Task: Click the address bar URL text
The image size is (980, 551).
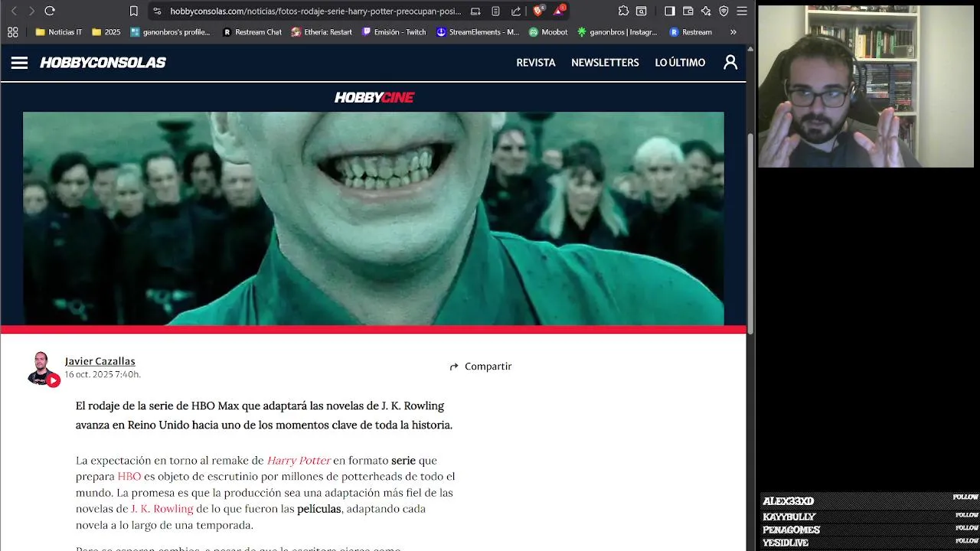Action: pyautogui.click(x=315, y=11)
